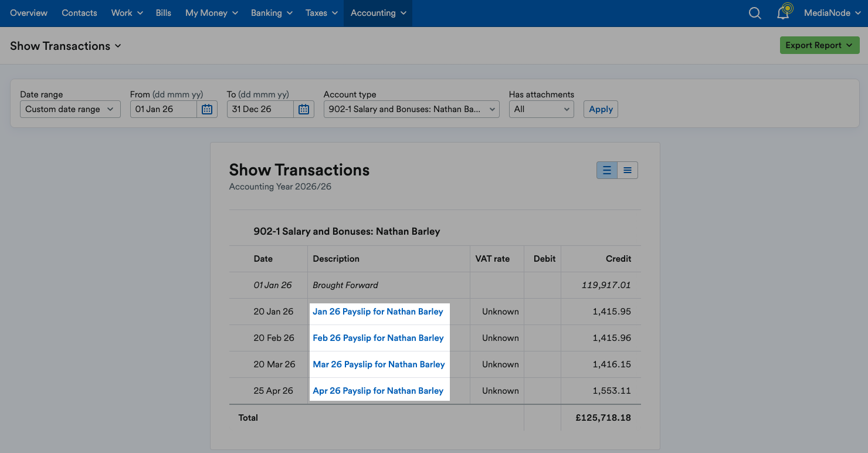Image resolution: width=868 pixels, height=453 pixels.
Task: Go to the Overview tab
Action: [x=29, y=13]
